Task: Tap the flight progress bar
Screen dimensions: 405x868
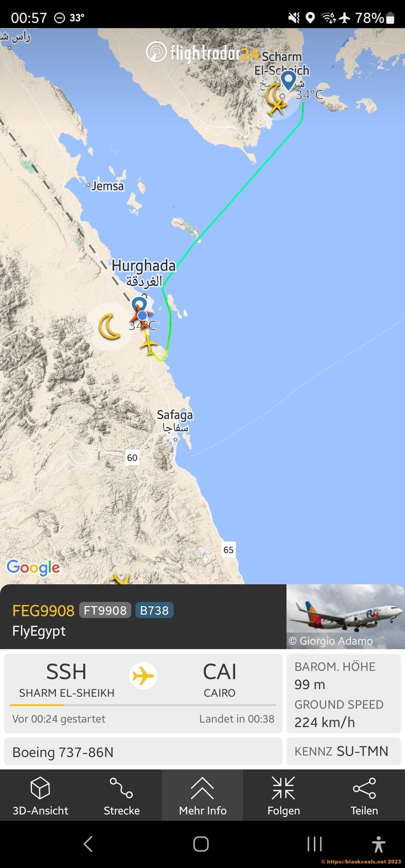Action: click(143, 705)
